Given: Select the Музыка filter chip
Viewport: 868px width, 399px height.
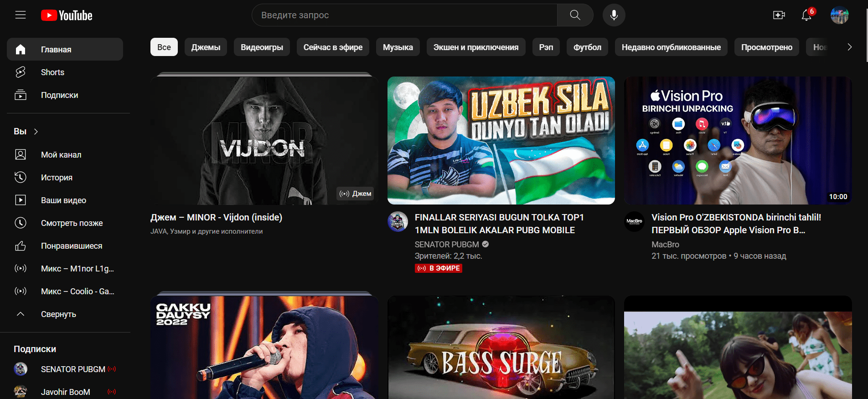Looking at the screenshot, I should click(x=398, y=47).
